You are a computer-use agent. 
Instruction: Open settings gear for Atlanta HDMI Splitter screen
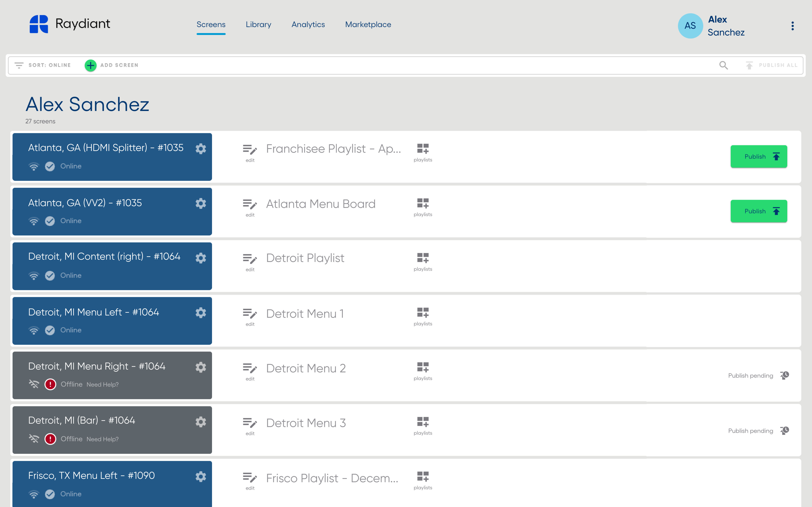(x=201, y=149)
